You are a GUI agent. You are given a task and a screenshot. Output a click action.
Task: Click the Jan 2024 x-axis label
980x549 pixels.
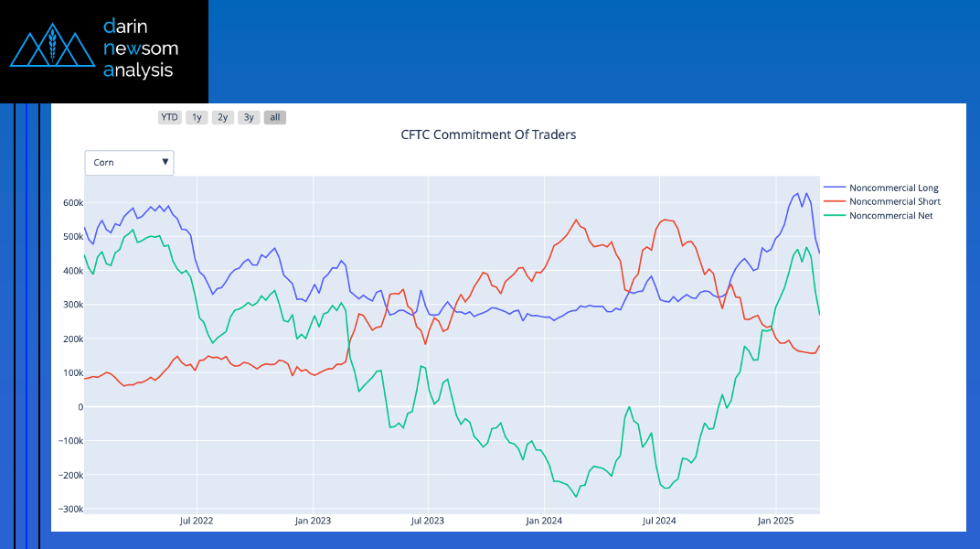(x=545, y=521)
